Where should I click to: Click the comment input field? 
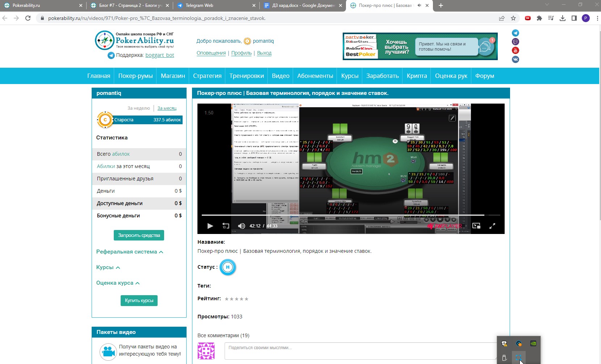coord(360,351)
